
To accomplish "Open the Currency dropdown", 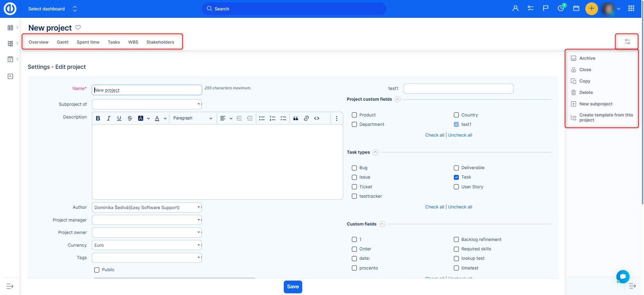I will pos(147,245).
